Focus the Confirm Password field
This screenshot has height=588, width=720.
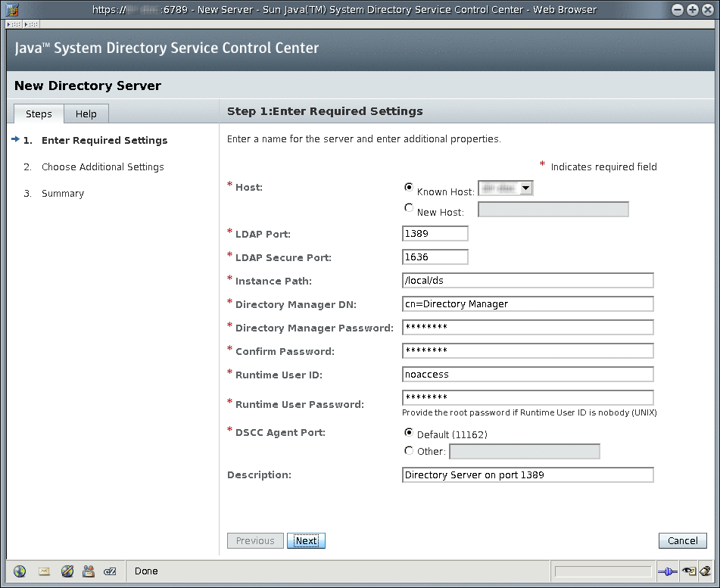point(528,350)
